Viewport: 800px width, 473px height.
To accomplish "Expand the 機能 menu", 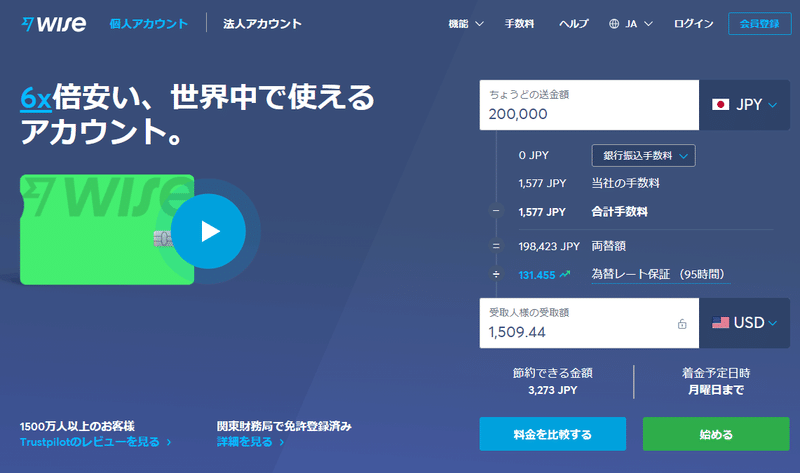I will click(466, 23).
